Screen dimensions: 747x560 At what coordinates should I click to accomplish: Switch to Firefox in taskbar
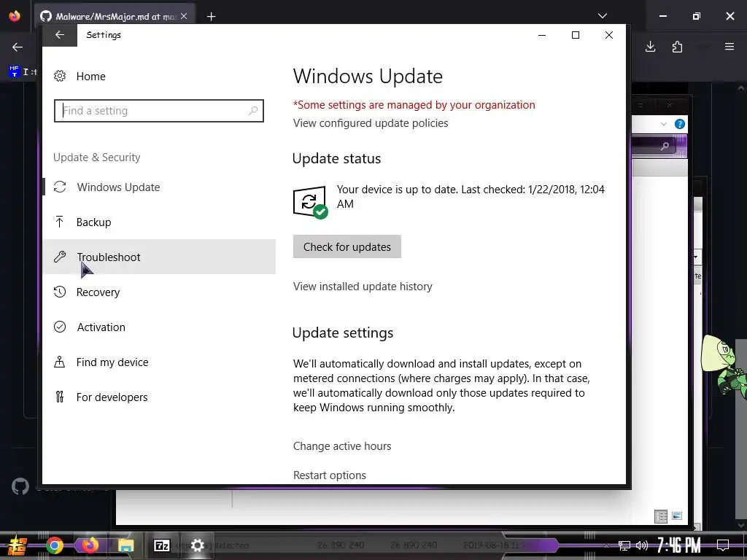click(90, 545)
